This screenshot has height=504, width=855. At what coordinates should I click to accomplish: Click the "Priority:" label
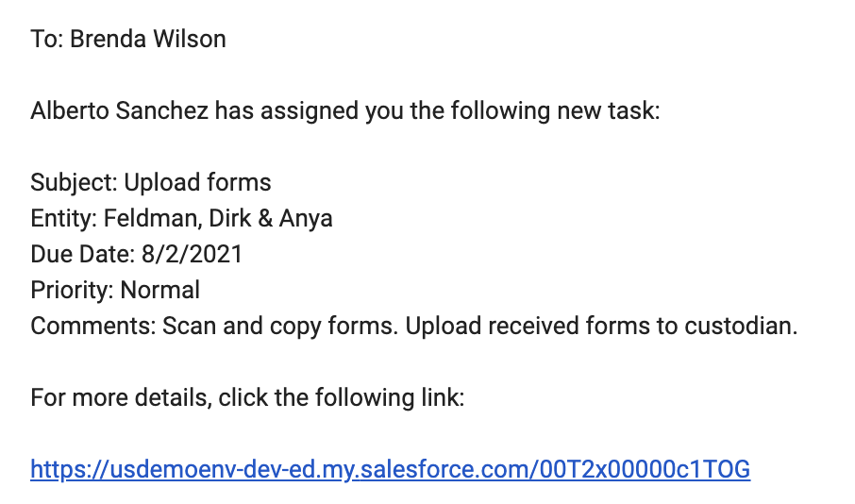pyautogui.click(x=72, y=290)
